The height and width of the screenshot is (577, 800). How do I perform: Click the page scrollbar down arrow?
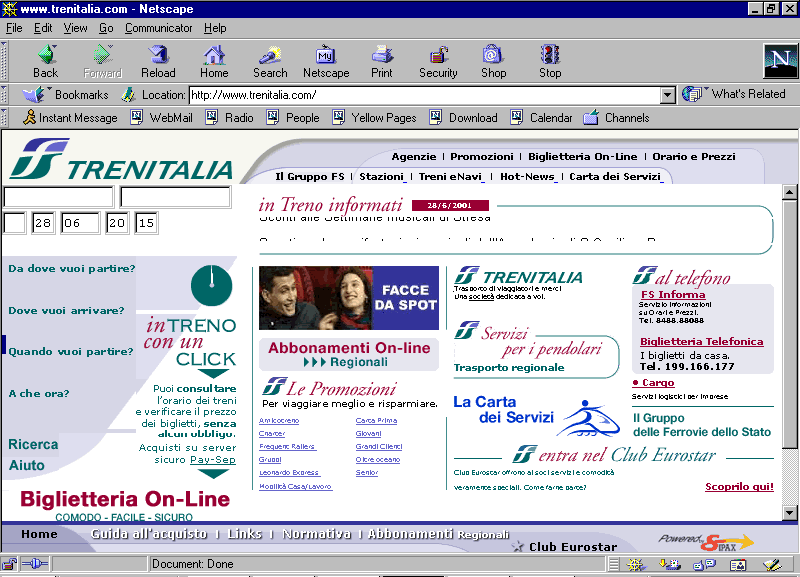[789, 513]
